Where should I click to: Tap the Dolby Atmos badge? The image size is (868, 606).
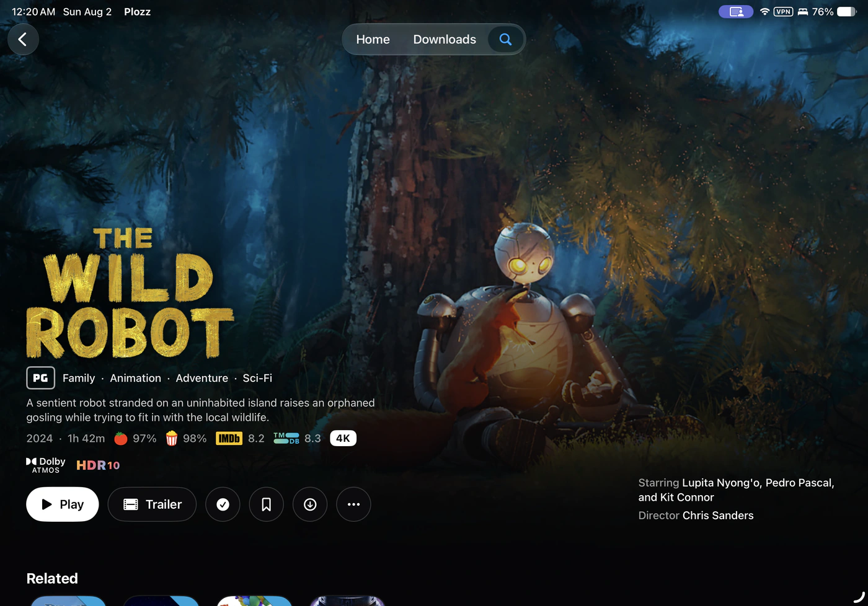(46, 465)
